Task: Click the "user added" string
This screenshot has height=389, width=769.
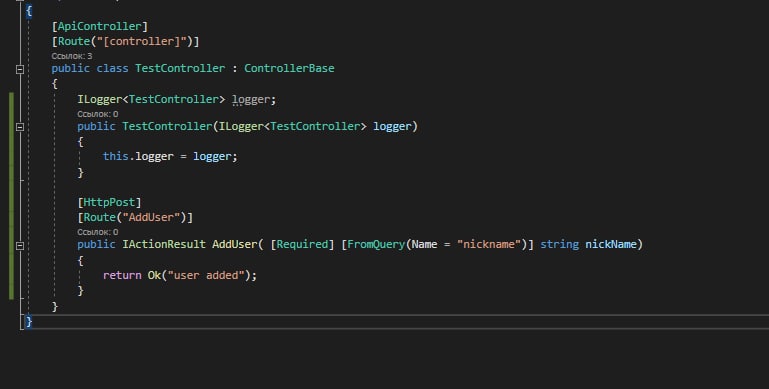Action: coord(206,275)
